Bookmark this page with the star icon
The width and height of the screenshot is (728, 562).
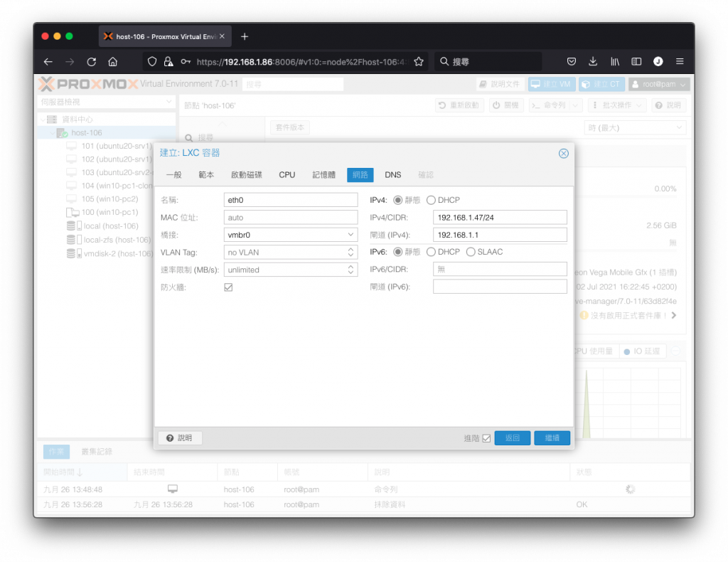coord(419,62)
